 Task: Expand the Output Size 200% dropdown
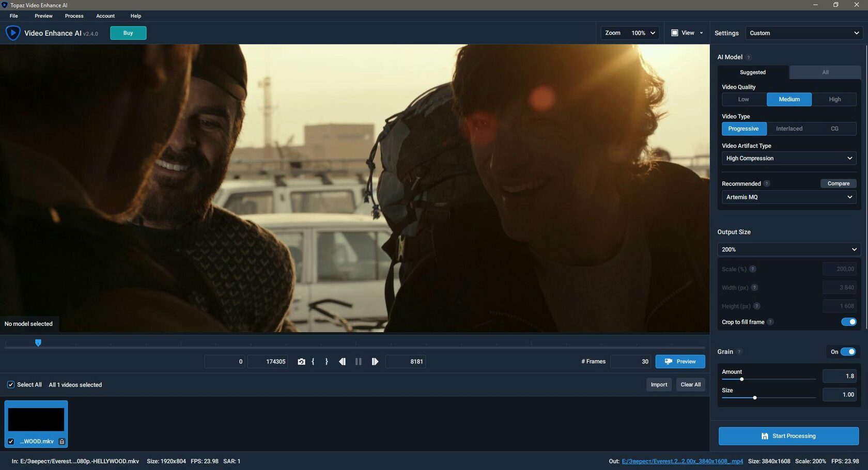tap(788, 249)
